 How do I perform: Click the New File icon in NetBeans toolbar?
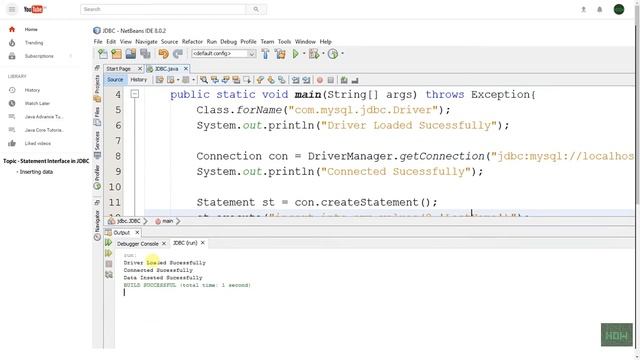[x=103, y=53]
